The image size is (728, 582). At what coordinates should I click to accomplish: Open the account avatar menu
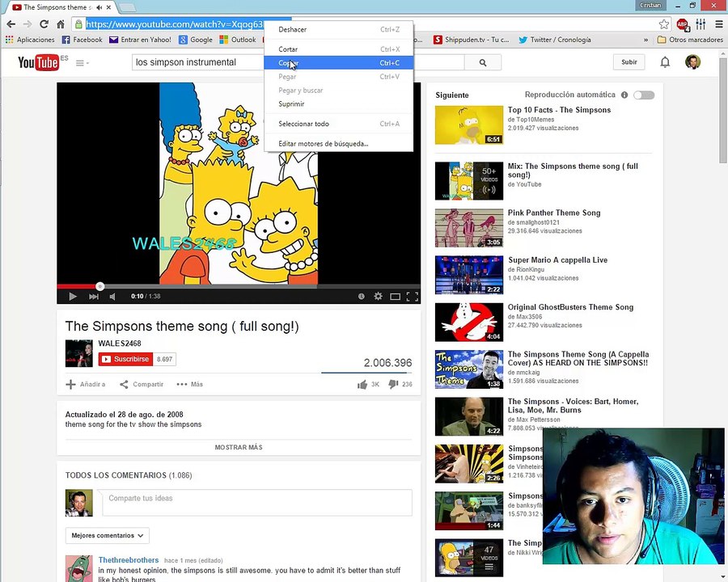pos(692,62)
